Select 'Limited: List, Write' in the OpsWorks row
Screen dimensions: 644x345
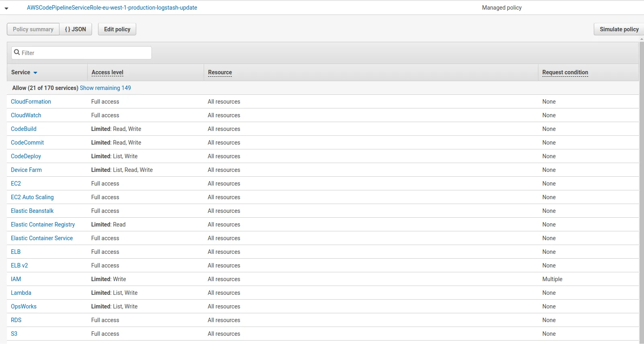click(114, 306)
